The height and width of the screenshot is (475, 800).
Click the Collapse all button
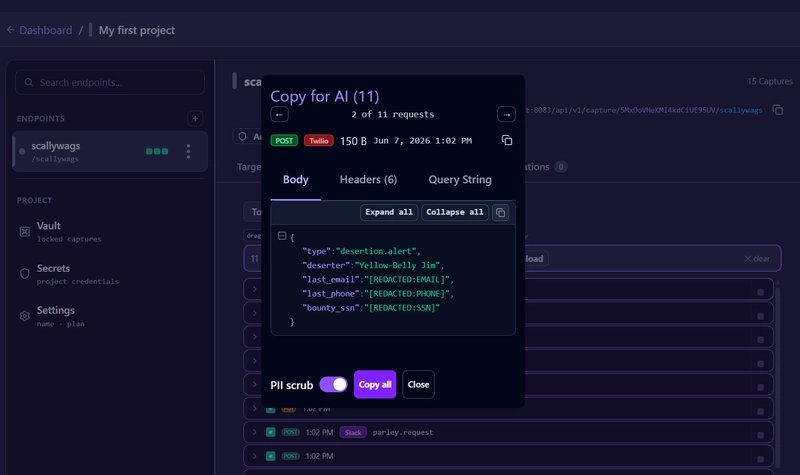[x=455, y=212]
